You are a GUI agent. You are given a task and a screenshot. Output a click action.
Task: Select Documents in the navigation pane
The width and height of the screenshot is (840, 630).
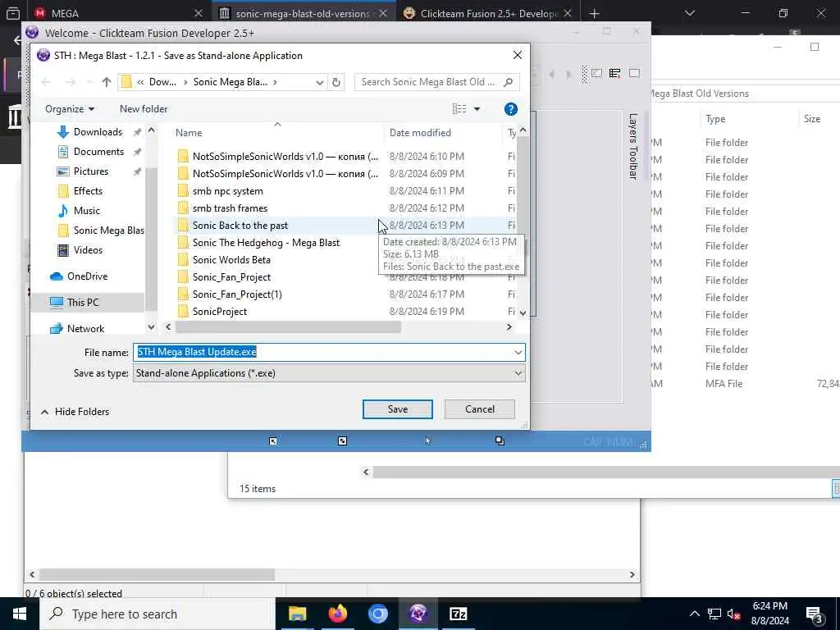coord(98,152)
